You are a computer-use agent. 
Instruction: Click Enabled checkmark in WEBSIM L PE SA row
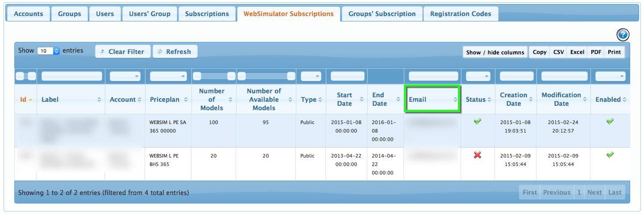pos(610,121)
